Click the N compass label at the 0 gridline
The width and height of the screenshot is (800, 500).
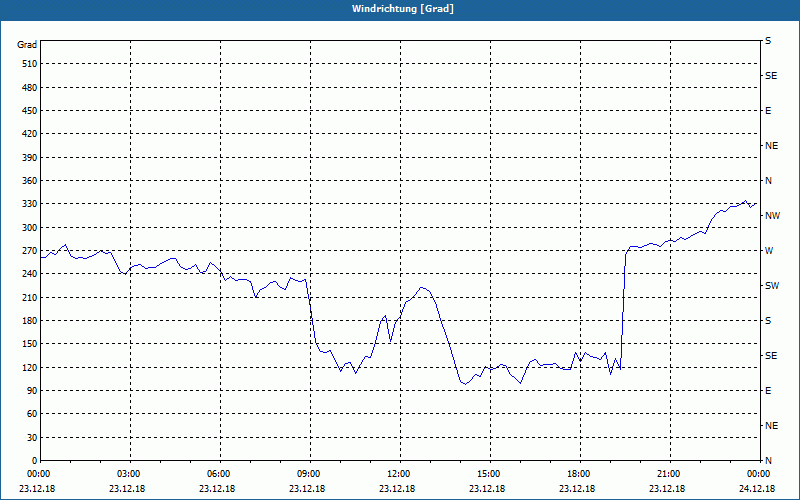768,460
